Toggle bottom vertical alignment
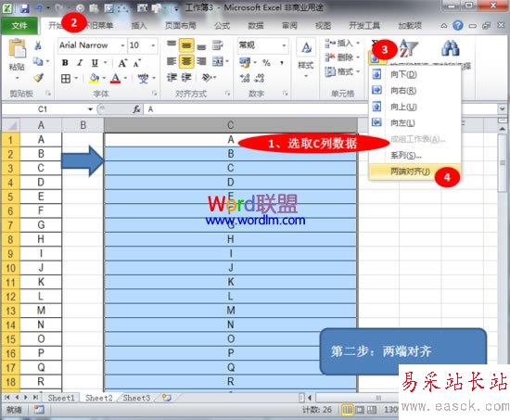The image size is (510, 420). tap(201, 46)
